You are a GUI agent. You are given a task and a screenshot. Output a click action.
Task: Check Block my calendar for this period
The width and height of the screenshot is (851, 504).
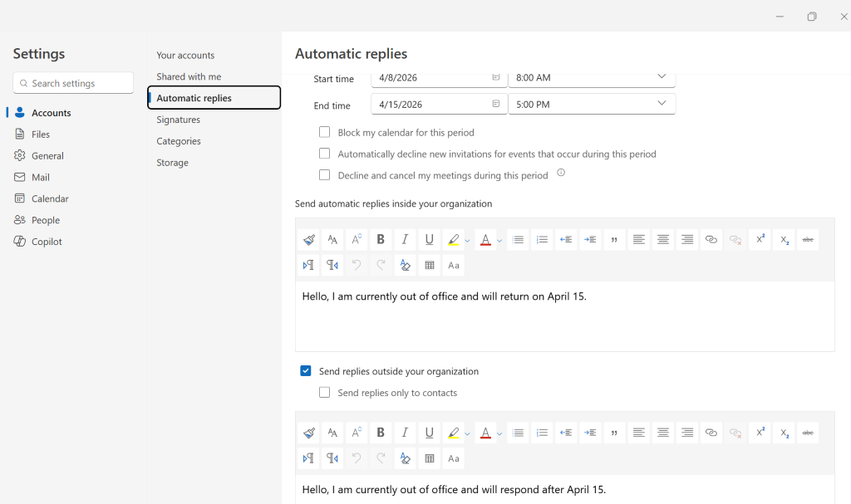tap(325, 132)
